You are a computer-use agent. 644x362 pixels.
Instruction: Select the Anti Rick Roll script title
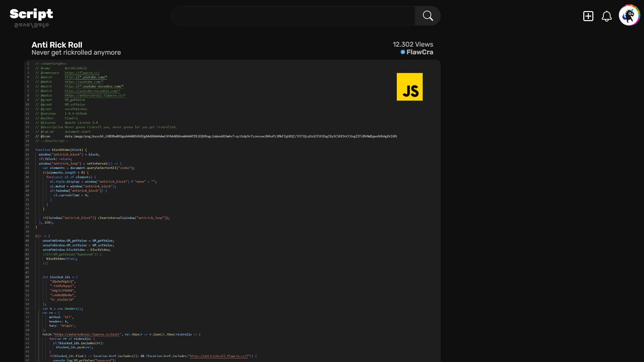click(x=57, y=45)
